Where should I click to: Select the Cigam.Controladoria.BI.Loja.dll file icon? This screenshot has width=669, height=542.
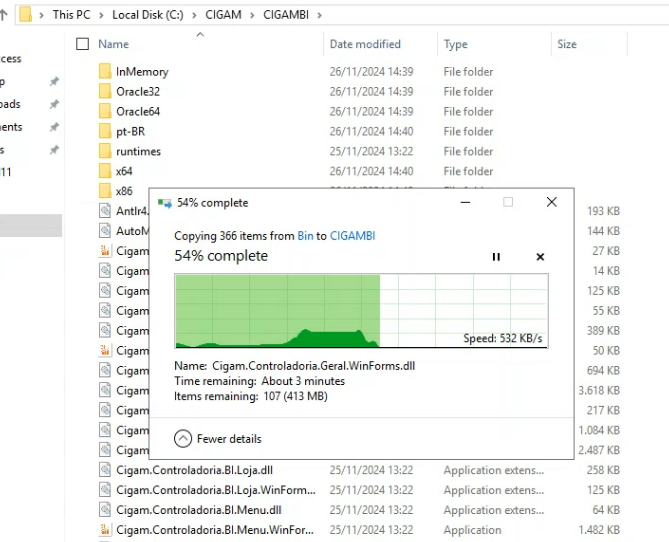click(106, 470)
